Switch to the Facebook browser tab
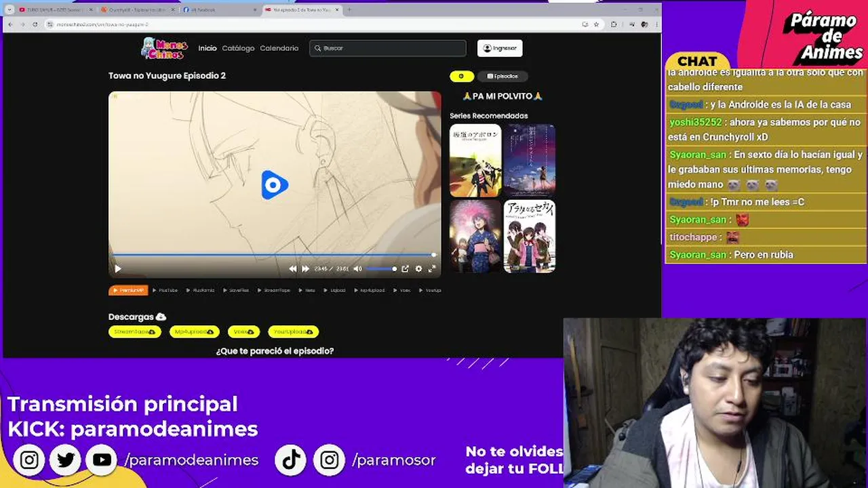868x488 pixels. click(x=220, y=10)
